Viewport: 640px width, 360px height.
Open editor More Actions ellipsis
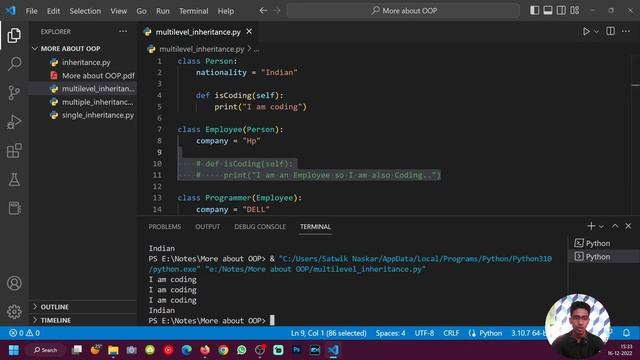[x=626, y=31]
